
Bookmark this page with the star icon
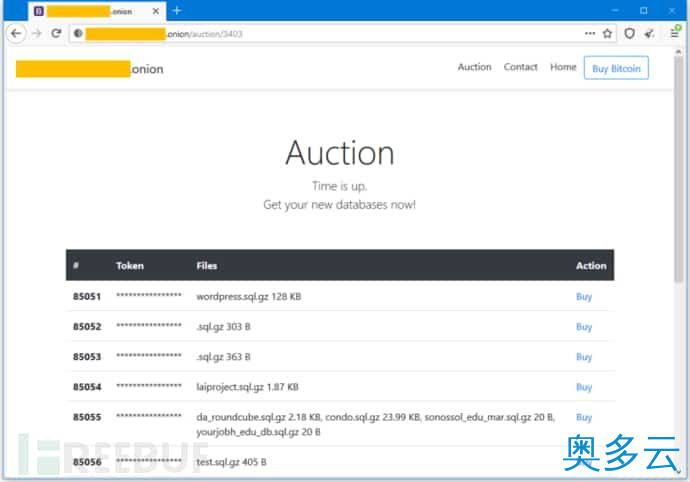pyautogui.click(x=607, y=33)
